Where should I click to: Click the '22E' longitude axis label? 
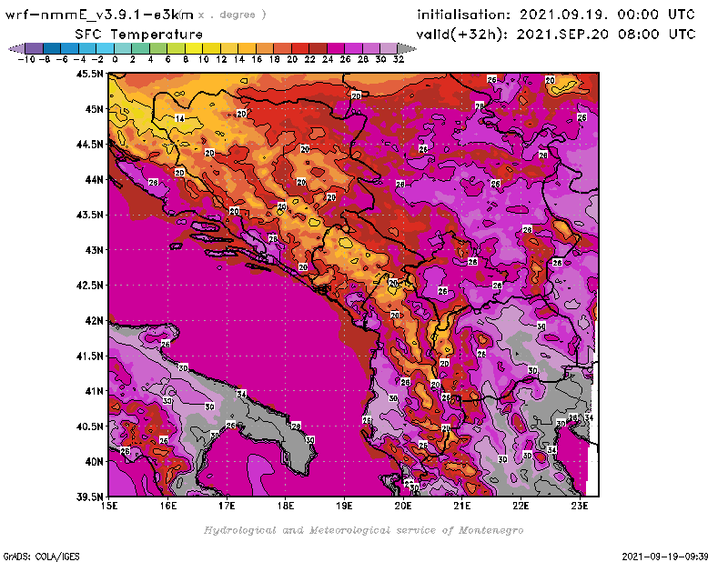pos(521,506)
